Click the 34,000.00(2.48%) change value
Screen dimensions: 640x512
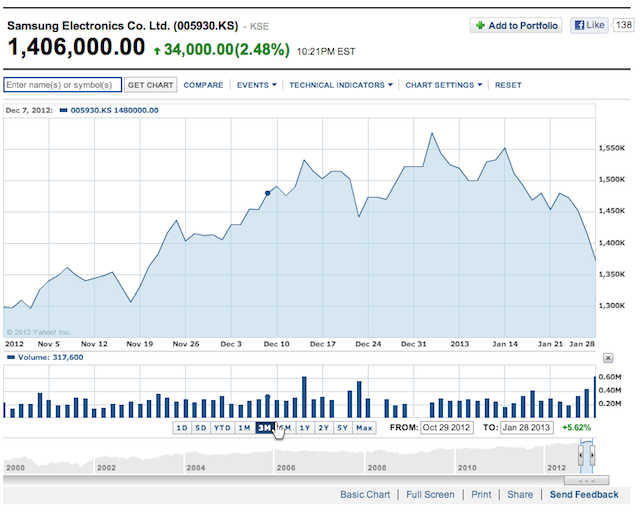point(227,50)
